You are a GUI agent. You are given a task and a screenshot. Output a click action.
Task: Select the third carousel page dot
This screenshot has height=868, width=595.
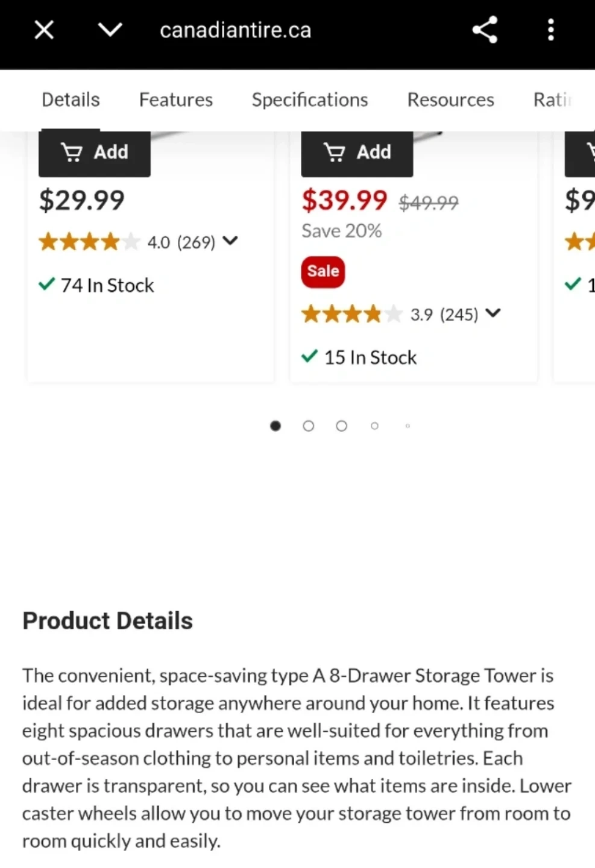(x=341, y=426)
